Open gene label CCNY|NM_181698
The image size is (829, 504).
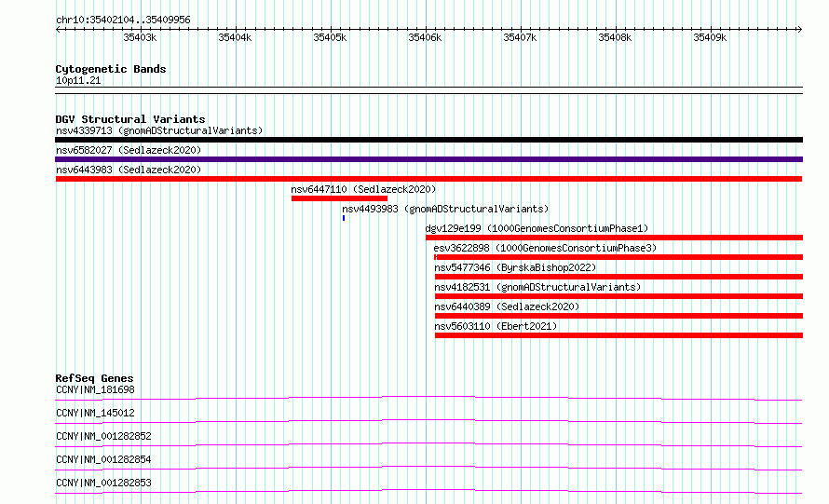click(x=95, y=389)
